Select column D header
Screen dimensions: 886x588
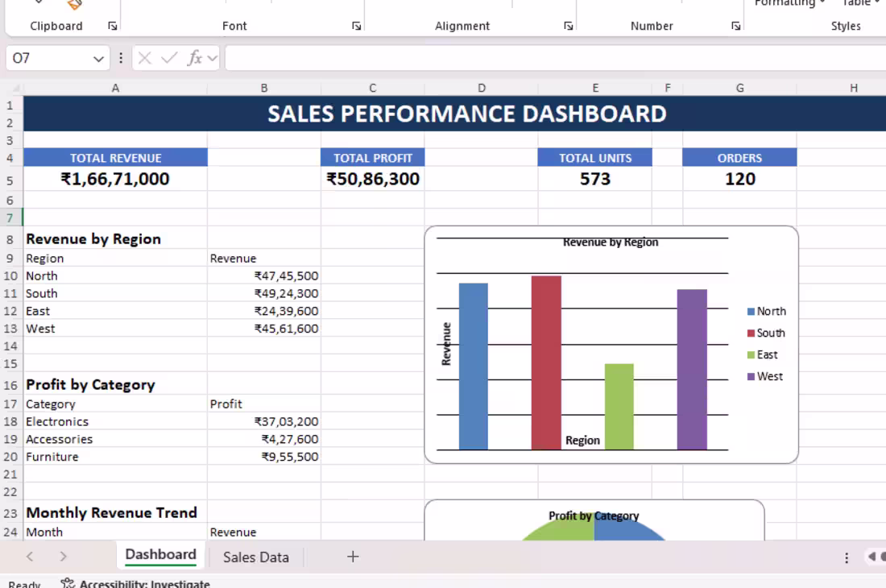pos(482,88)
